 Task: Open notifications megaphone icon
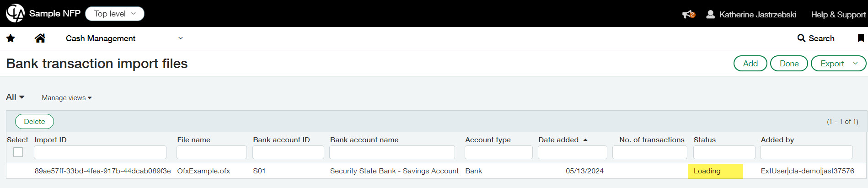click(x=688, y=15)
